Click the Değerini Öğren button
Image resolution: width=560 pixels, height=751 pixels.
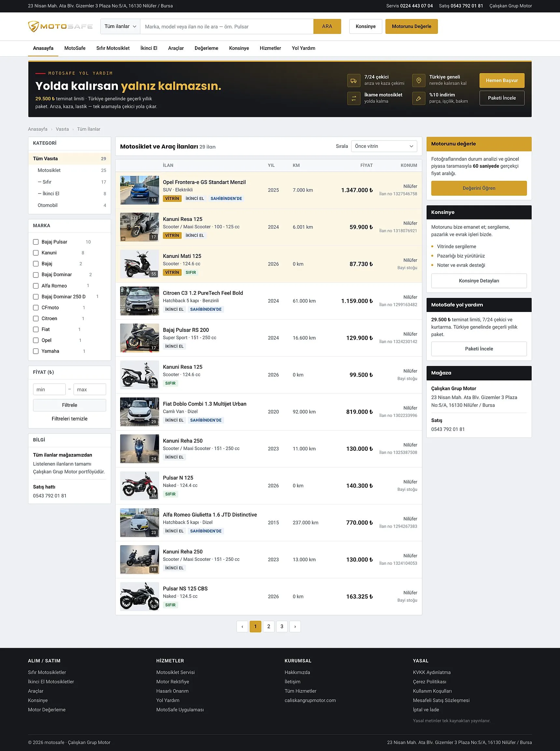[x=479, y=188]
